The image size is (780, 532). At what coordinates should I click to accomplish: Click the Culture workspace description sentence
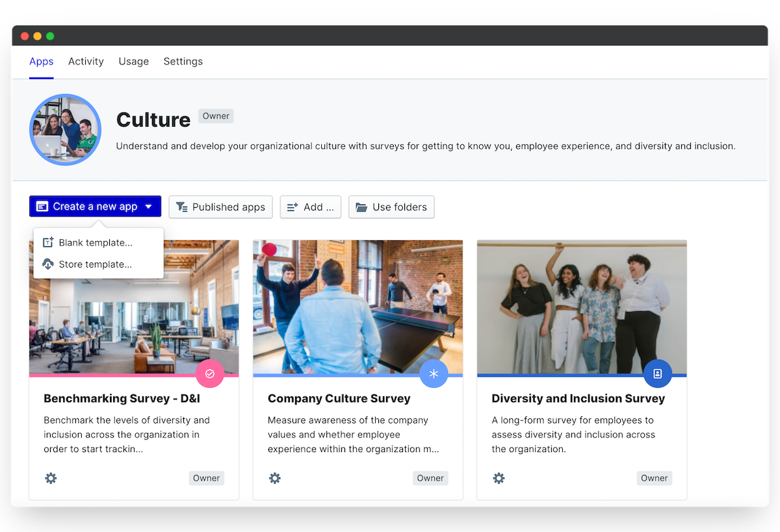pos(426,146)
